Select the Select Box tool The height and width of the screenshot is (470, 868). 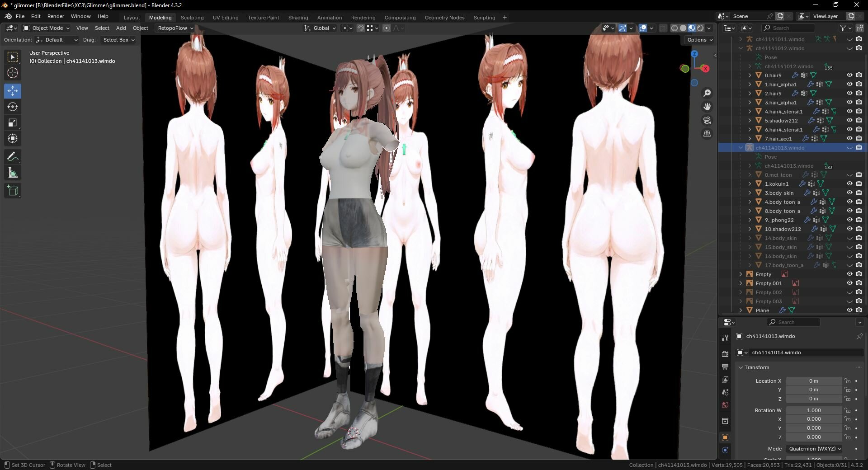point(13,57)
